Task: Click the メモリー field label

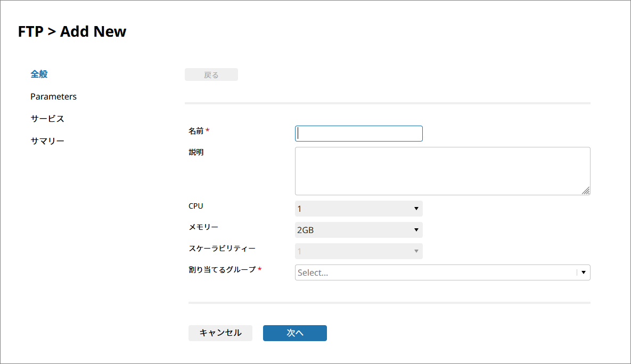Action: tap(203, 227)
